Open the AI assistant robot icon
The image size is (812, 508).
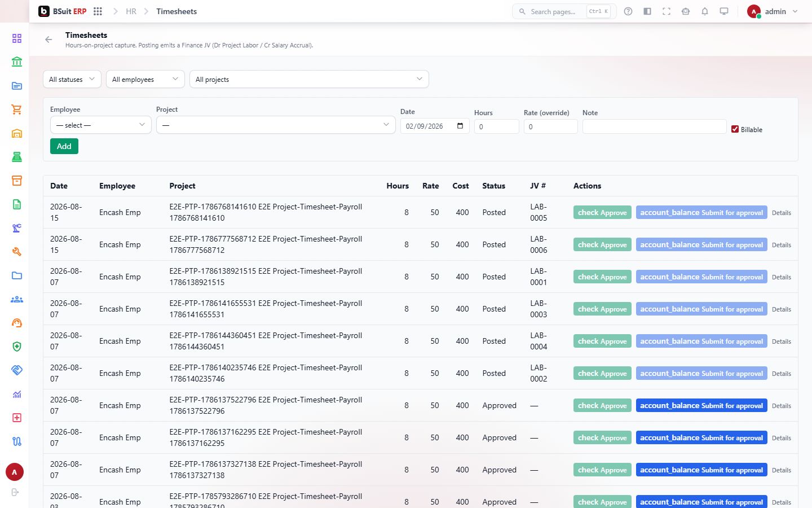tap(686, 11)
